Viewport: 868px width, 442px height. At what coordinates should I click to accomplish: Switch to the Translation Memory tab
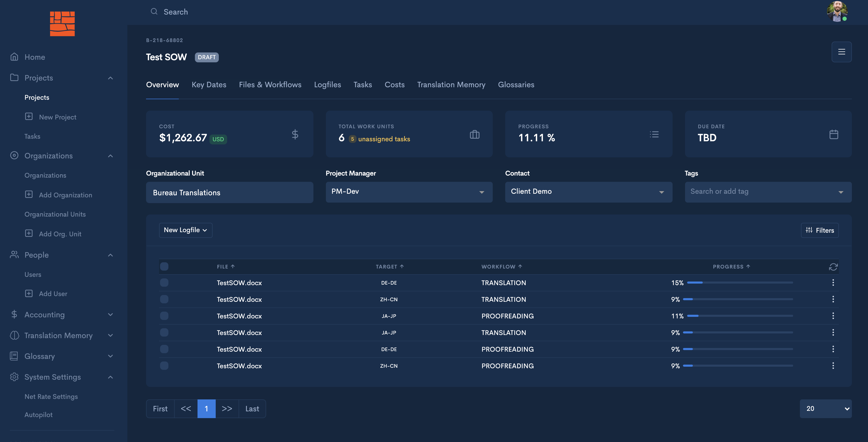(451, 84)
